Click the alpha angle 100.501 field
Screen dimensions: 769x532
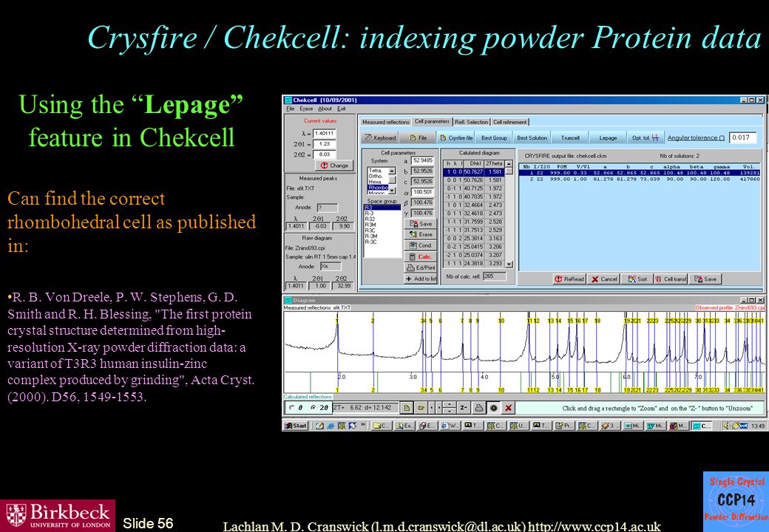click(x=422, y=192)
